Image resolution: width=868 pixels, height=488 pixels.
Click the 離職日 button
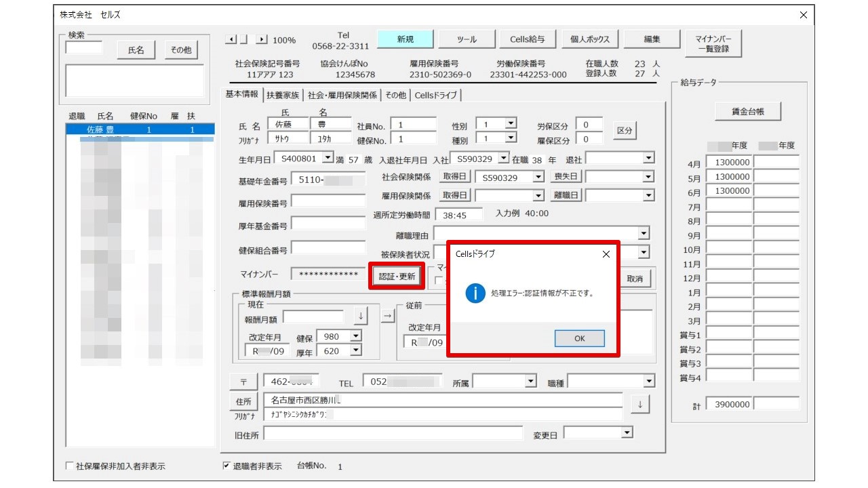566,195
